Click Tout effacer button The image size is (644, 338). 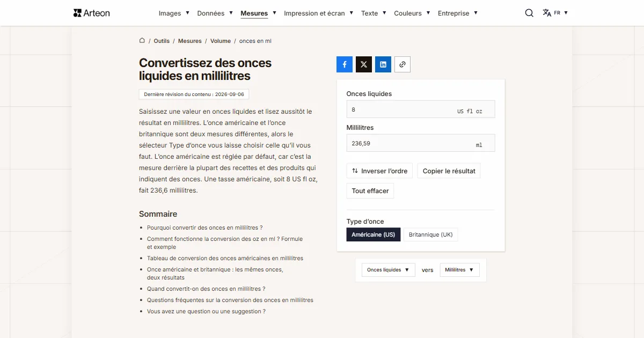pyautogui.click(x=370, y=191)
